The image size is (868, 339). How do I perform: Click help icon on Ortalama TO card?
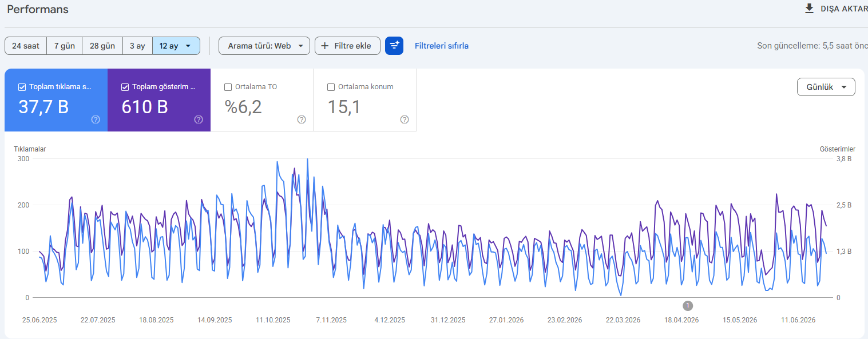(302, 119)
